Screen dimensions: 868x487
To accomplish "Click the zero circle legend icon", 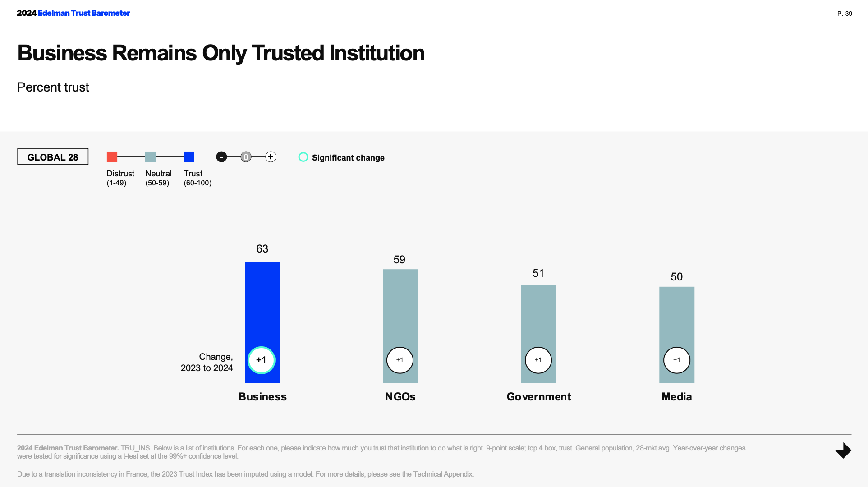I will (x=246, y=157).
